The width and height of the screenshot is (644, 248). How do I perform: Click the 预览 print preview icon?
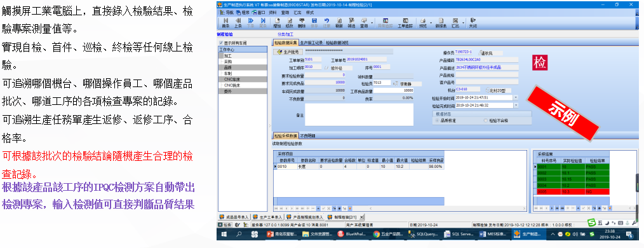tap(423, 23)
